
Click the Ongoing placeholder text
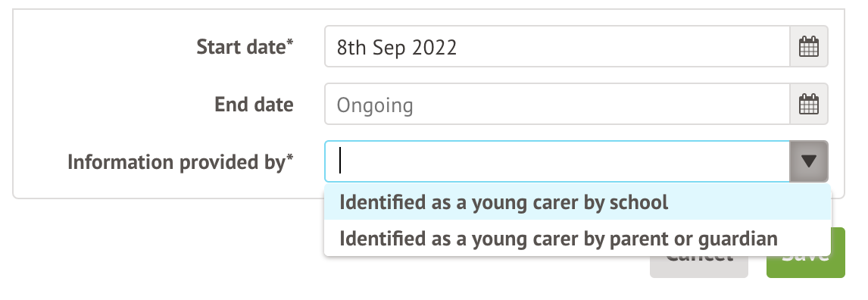[375, 105]
